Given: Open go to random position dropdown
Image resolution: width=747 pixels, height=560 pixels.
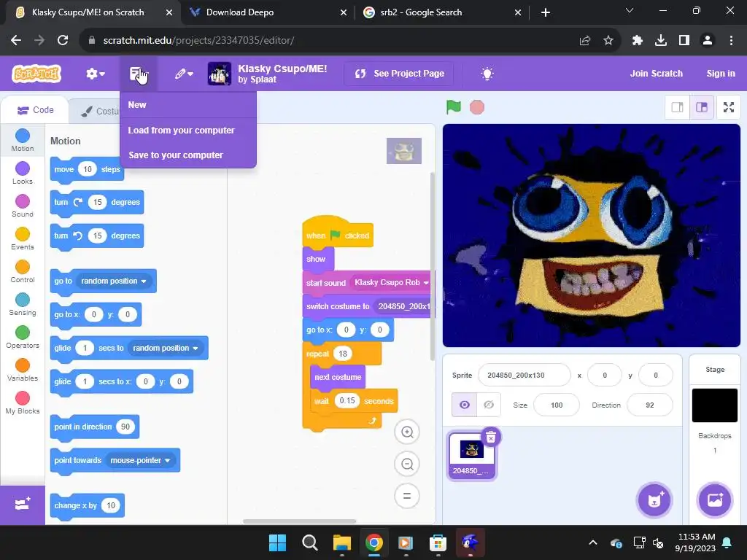Looking at the screenshot, I should point(114,281).
